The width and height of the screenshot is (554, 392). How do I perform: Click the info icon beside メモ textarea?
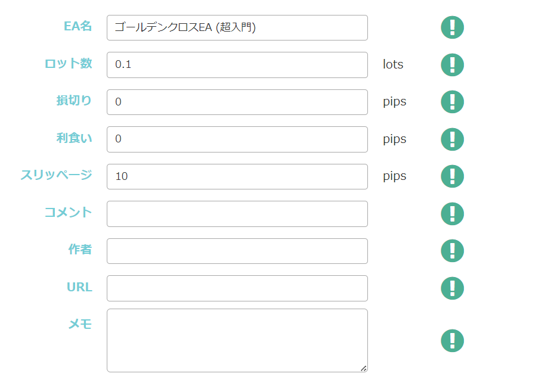[x=452, y=341]
